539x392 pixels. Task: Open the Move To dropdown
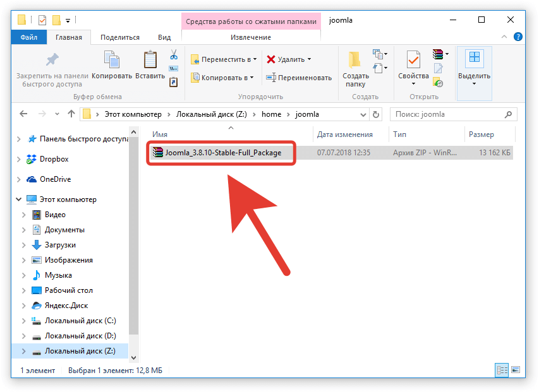224,59
